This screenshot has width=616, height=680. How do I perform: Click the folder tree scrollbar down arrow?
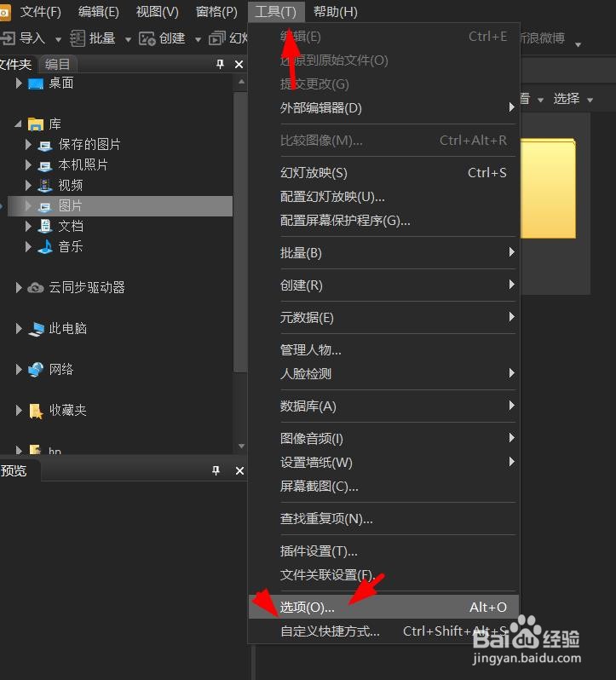pos(241,446)
